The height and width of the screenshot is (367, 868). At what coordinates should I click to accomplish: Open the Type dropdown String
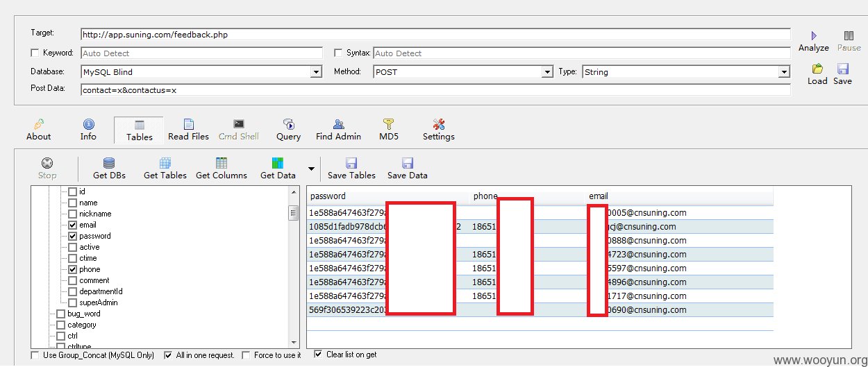point(686,71)
